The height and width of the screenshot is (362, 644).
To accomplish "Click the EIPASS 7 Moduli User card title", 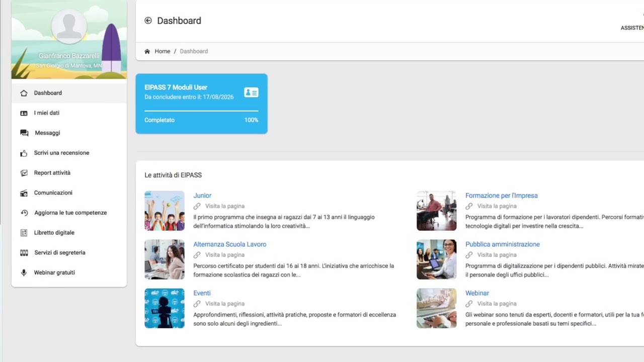I will click(x=176, y=87).
